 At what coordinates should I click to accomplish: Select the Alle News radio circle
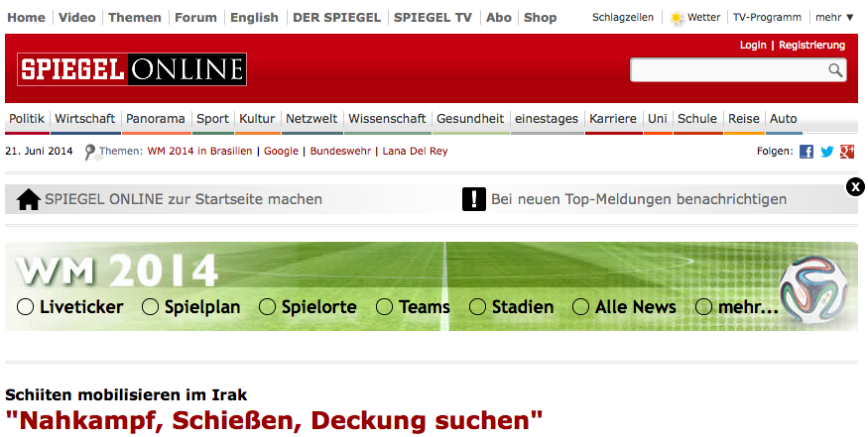(580, 306)
